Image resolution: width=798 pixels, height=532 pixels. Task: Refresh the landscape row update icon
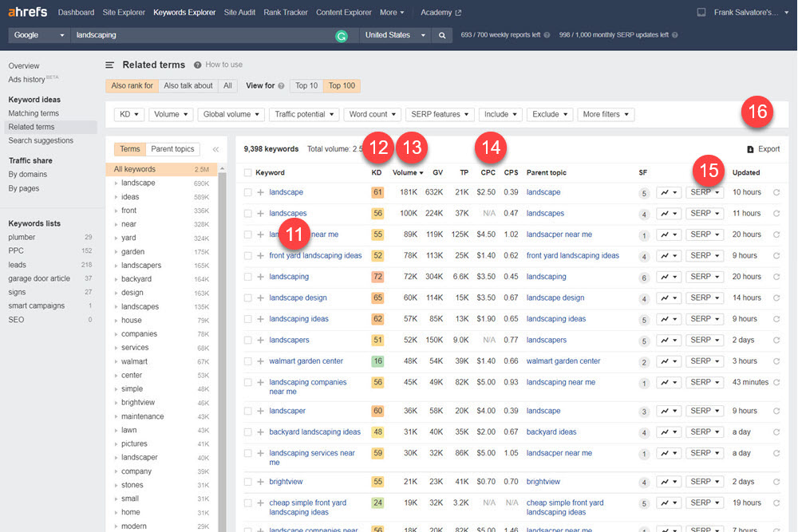[776, 192]
